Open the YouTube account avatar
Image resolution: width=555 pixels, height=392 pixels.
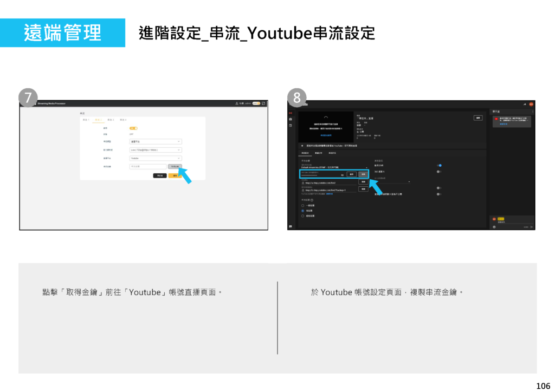point(531,104)
